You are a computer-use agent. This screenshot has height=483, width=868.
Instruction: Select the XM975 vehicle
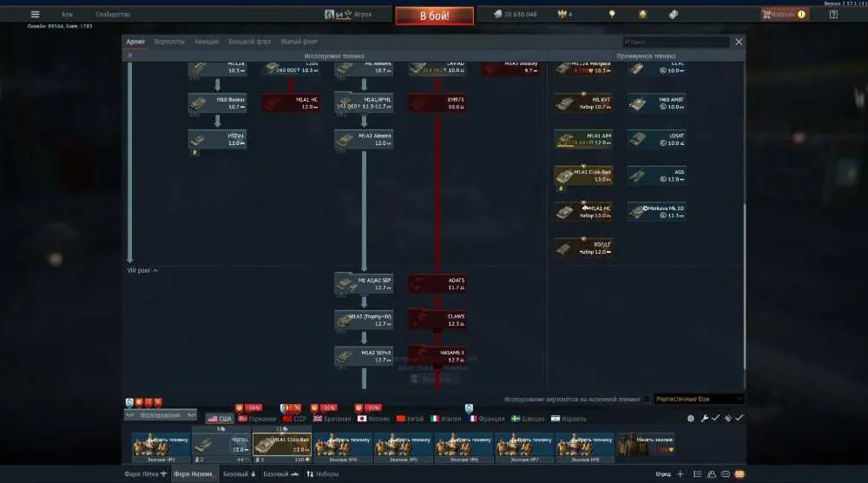437,103
